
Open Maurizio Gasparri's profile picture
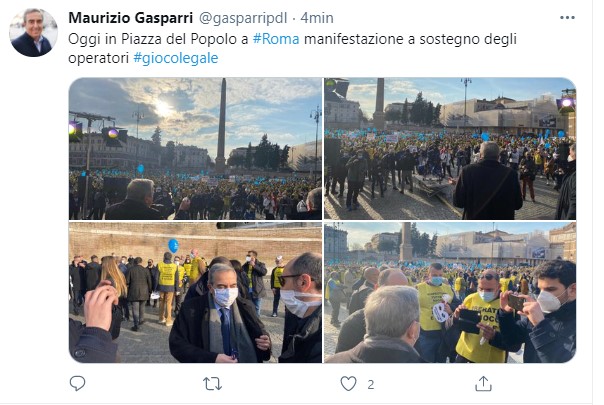34,33
